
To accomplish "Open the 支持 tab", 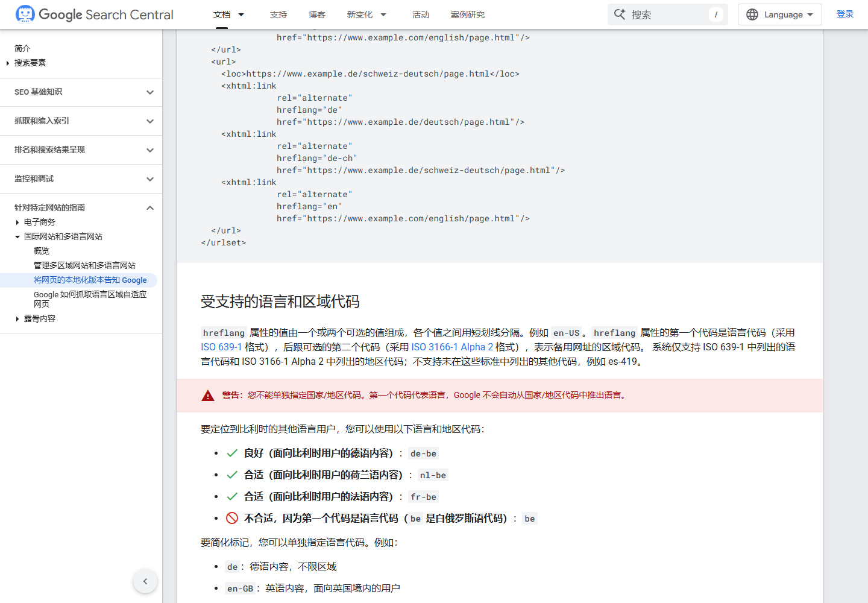I will pyautogui.click(x=278, y=14).
